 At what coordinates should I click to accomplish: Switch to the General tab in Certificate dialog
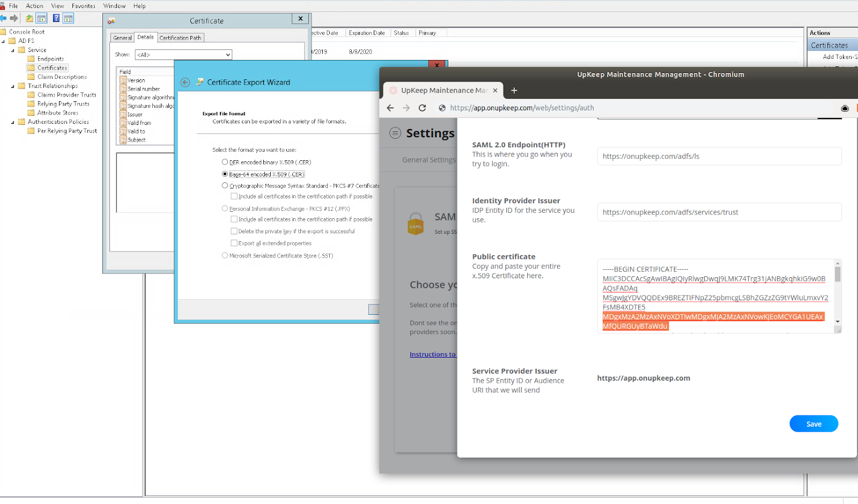[x=122, y=38]
